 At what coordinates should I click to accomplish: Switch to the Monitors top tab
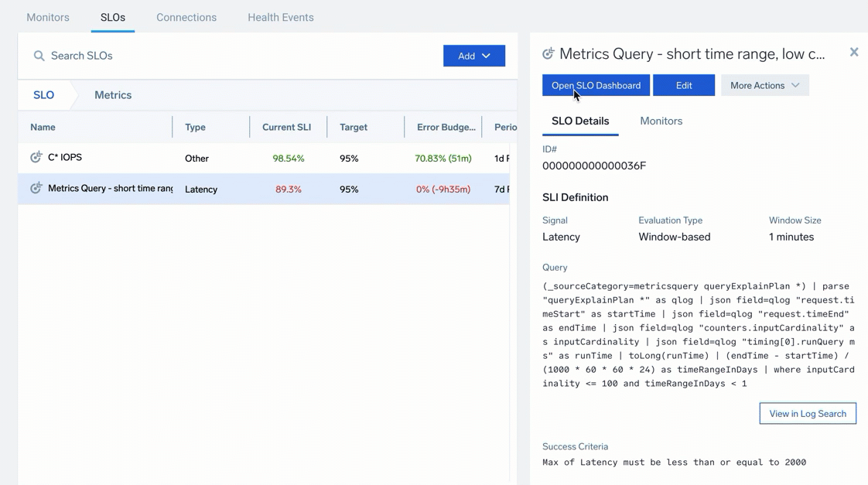click(x=48, y=17)
